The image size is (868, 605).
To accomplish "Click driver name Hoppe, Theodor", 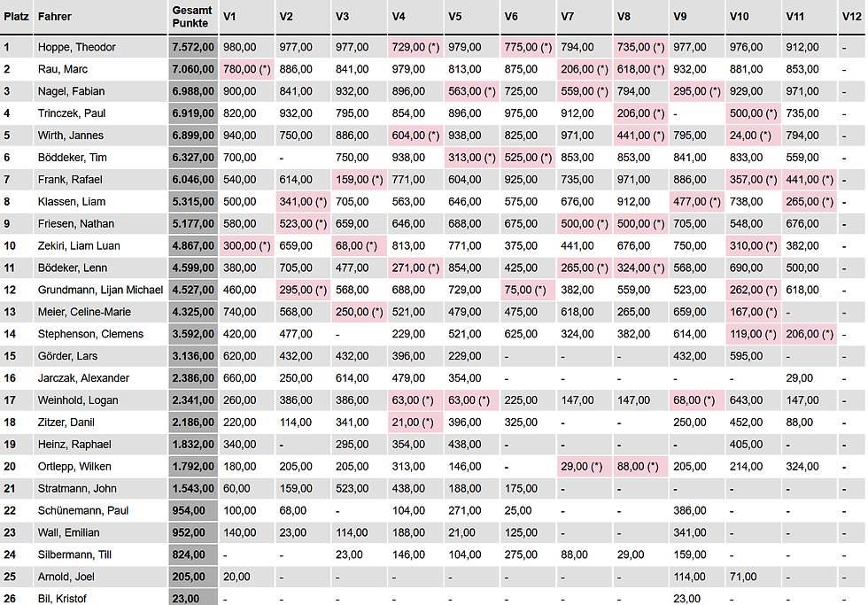I will click(x=76, y=47).
